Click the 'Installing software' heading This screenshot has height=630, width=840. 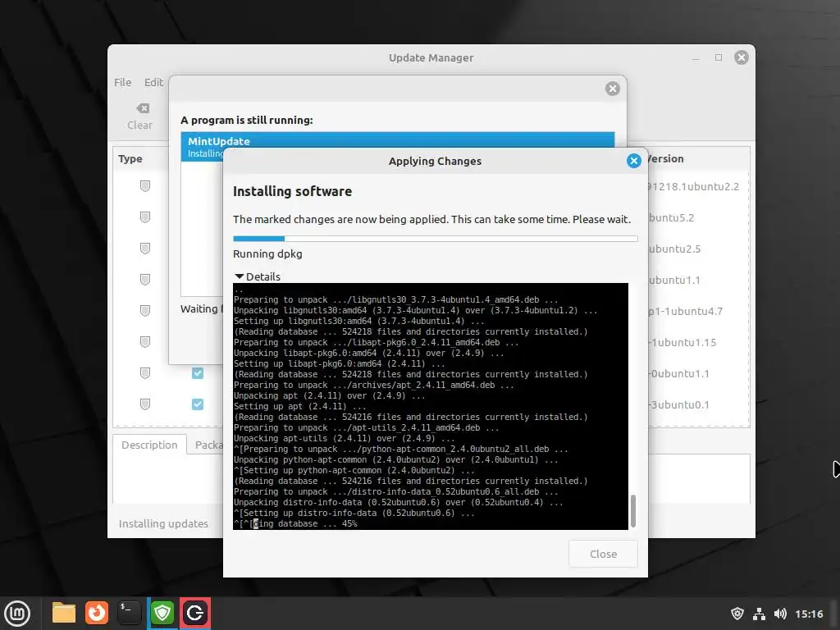tap(293, 191)
